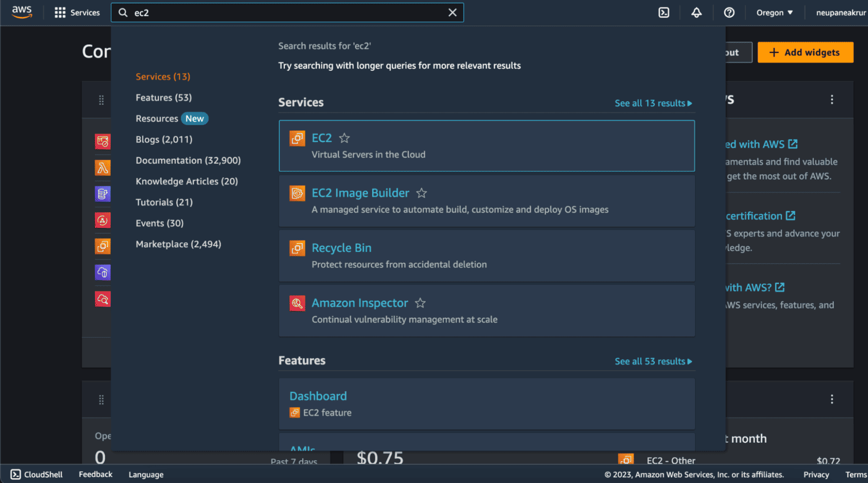The width and height of the screenshot is (868, 483).
Task: Select the Resources New filter
Action: click(x=172, y=118)
